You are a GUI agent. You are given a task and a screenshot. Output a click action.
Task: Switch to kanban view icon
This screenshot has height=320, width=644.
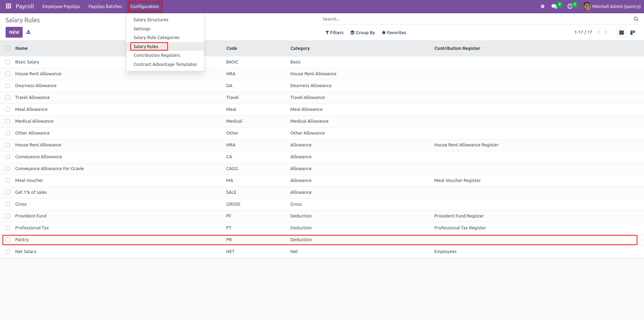(x=633, y=32)
